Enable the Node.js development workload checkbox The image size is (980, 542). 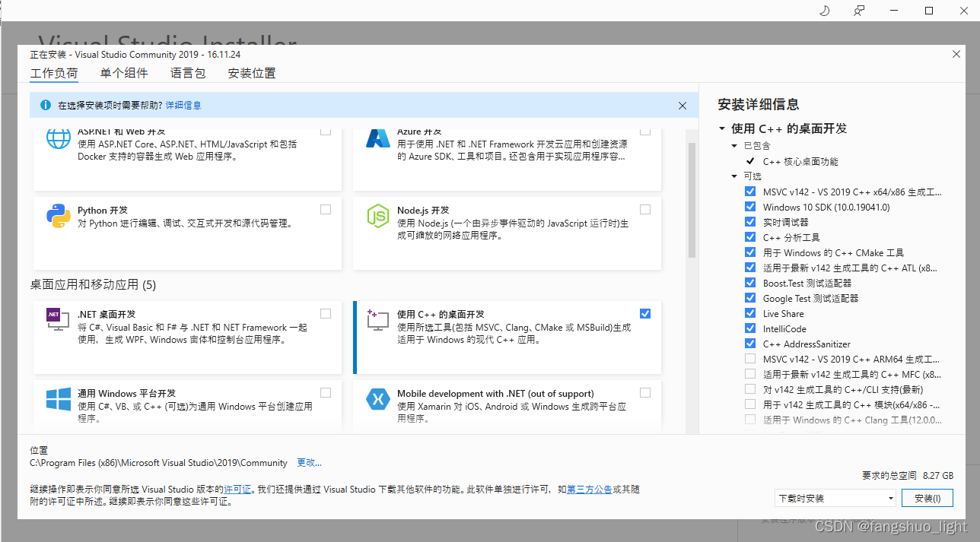pos(645,209)
